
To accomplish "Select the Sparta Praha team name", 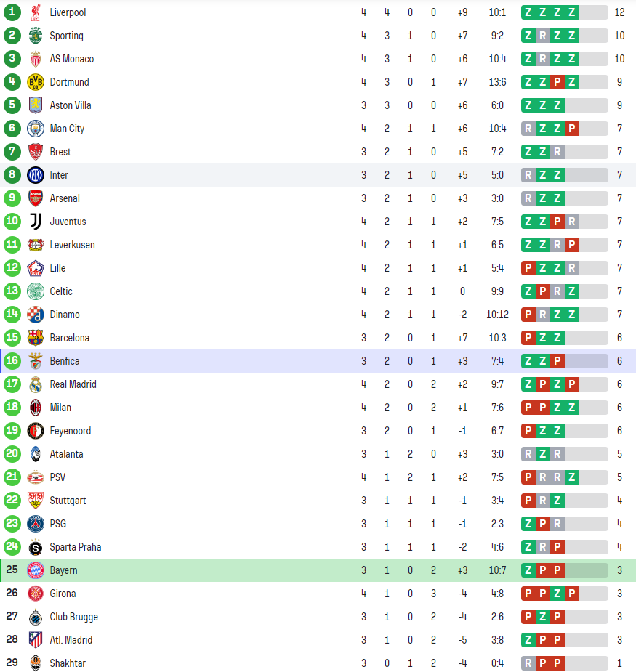I will (x=76, y=547).
